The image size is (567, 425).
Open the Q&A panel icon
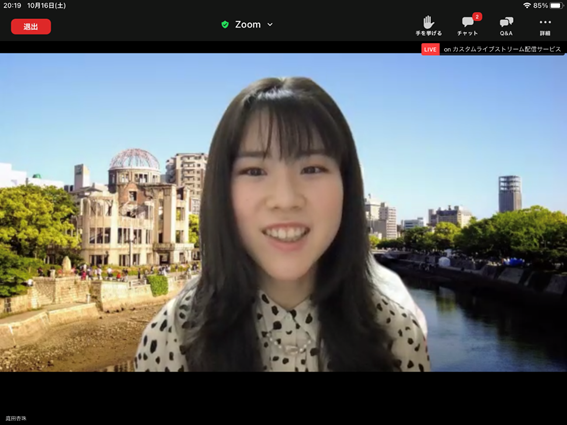tap(506, 26)
